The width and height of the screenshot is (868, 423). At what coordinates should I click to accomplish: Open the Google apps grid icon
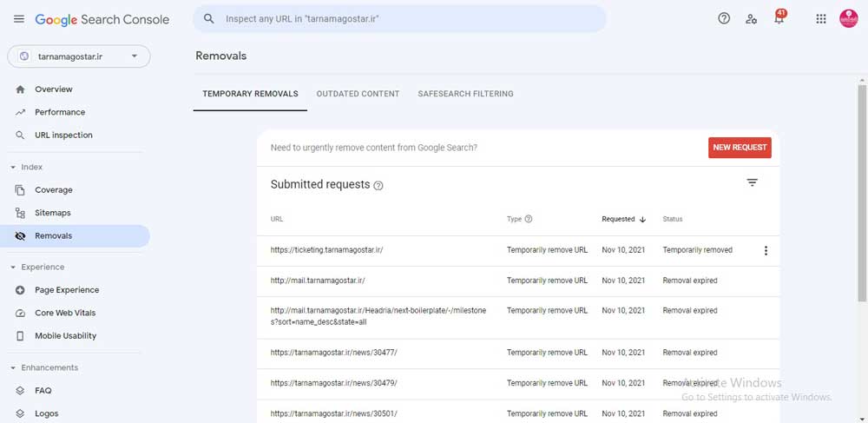pos(821,19)
